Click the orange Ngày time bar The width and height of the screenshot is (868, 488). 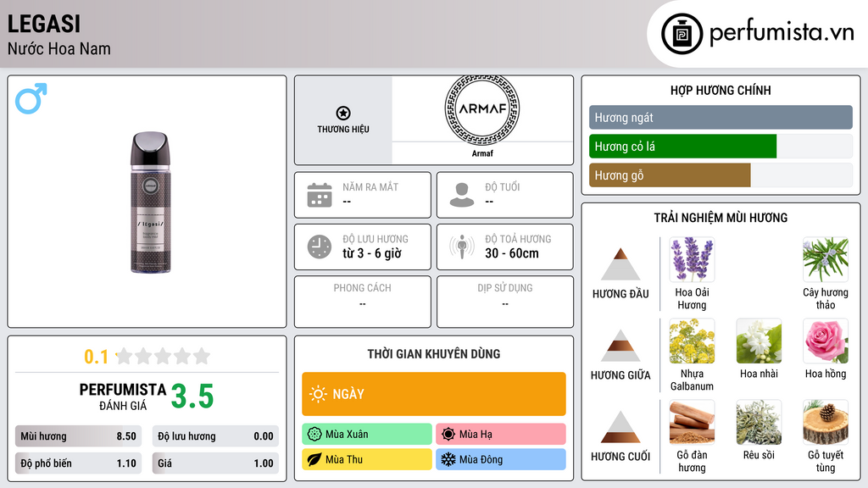coord(434,394)
